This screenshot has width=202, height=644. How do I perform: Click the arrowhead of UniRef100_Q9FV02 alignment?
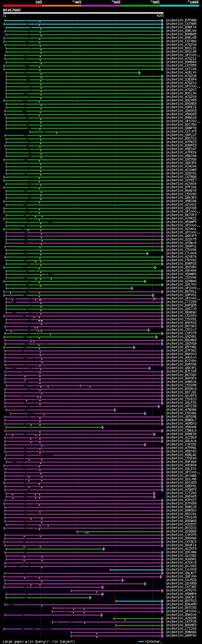pyautogui.click(x=153, y=295)
